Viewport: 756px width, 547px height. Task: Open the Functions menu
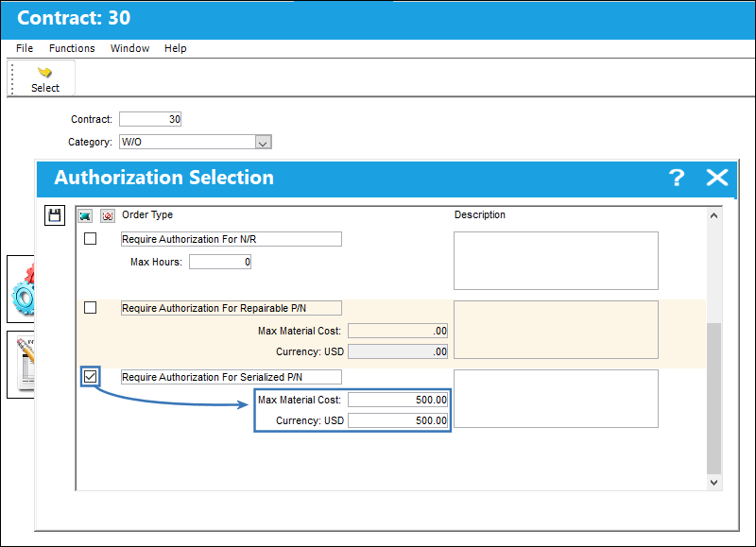coord(72,48)
